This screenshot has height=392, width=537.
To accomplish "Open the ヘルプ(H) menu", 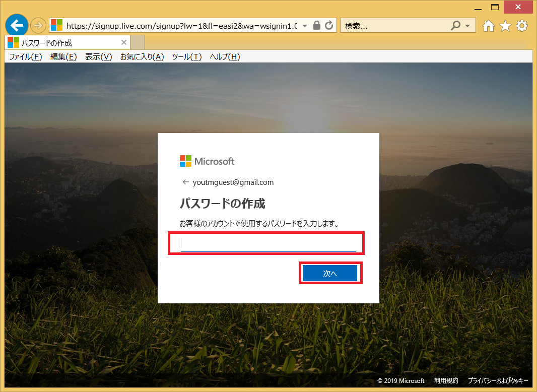I will [x=225, y=57].
